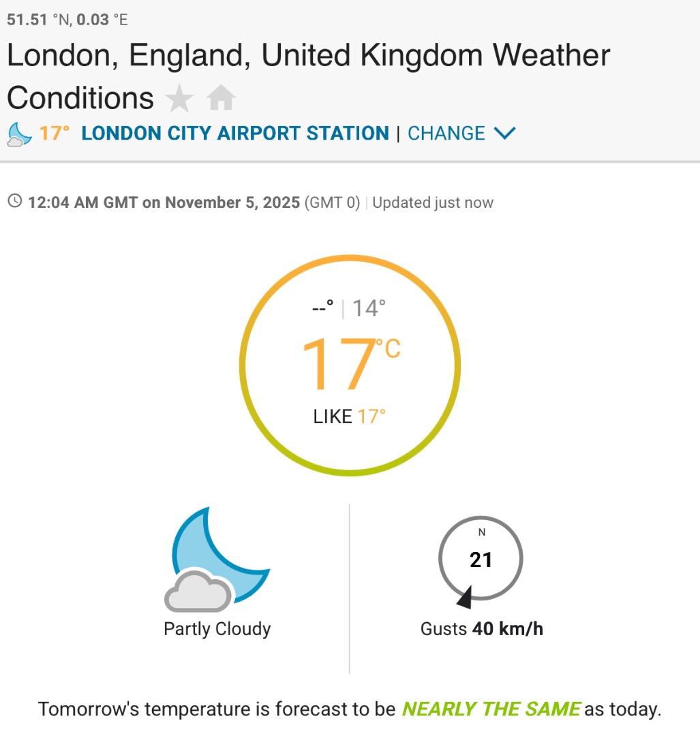
Task: Expand the station CHANGE chevron arrow
Action: [x=504, y=133]
